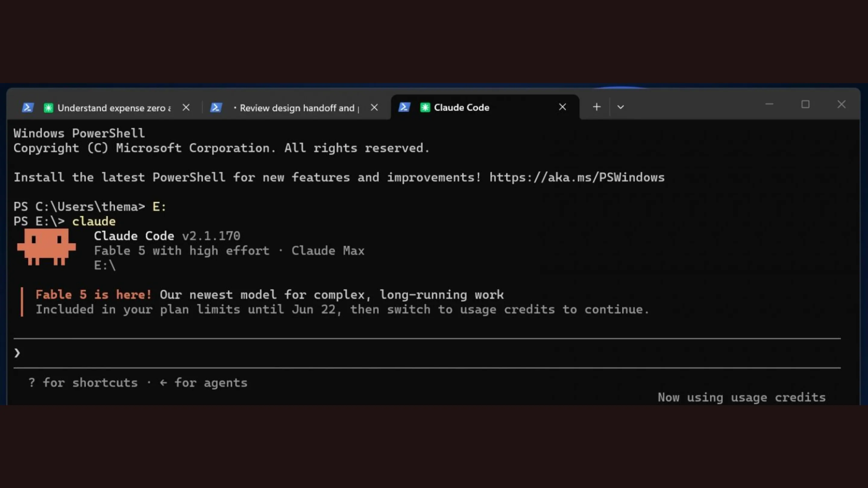The height and width of the screenshot is (488, 868).
Task: Maximize the terminal window
Action: pyautogui.click(x=805, y=105)
